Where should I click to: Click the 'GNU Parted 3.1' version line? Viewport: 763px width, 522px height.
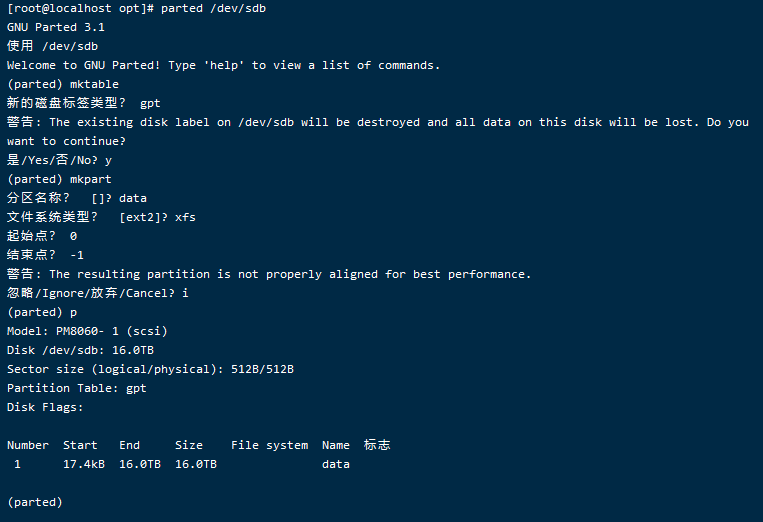[x=56, y=27]
